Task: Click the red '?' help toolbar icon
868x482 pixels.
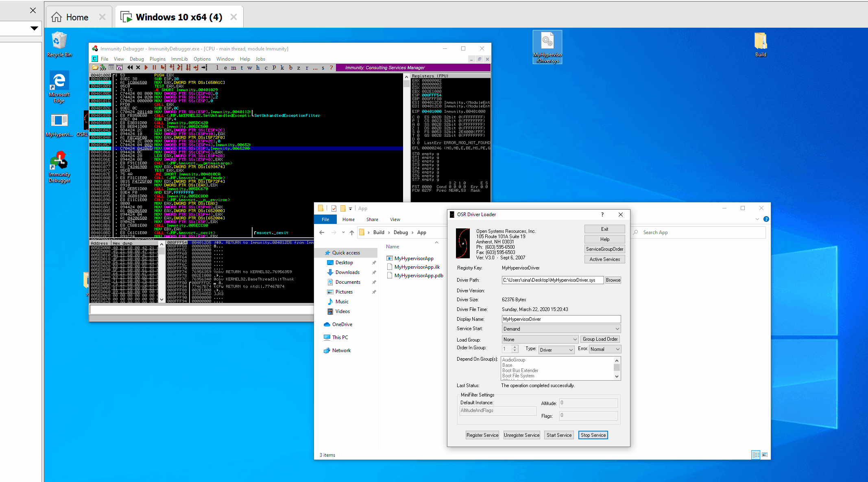Action: point(331,68)
